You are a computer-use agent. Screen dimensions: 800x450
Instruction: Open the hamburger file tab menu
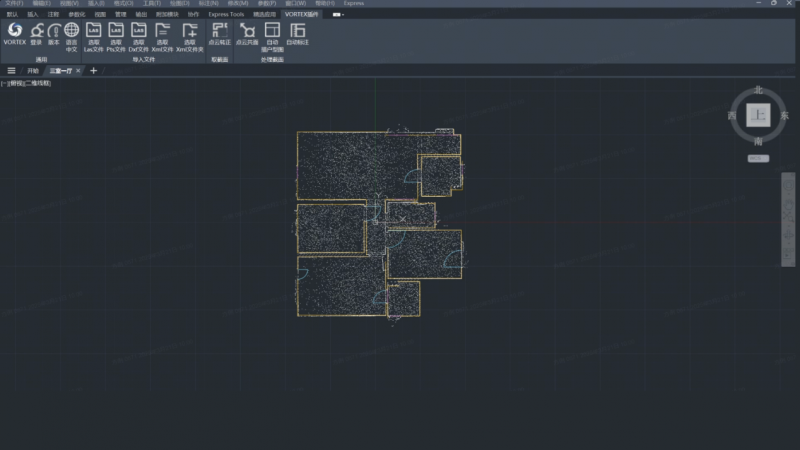pos(11,71)
